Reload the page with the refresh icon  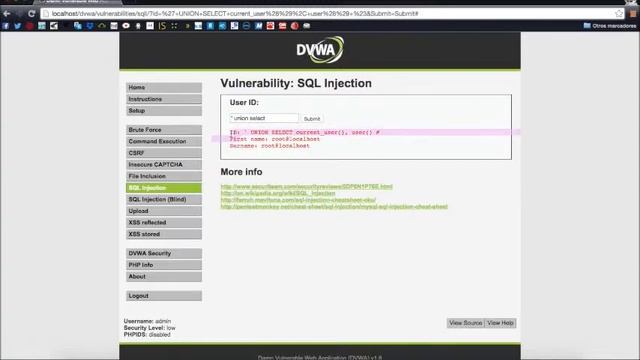pyautogui.click(x=31, y=13)
